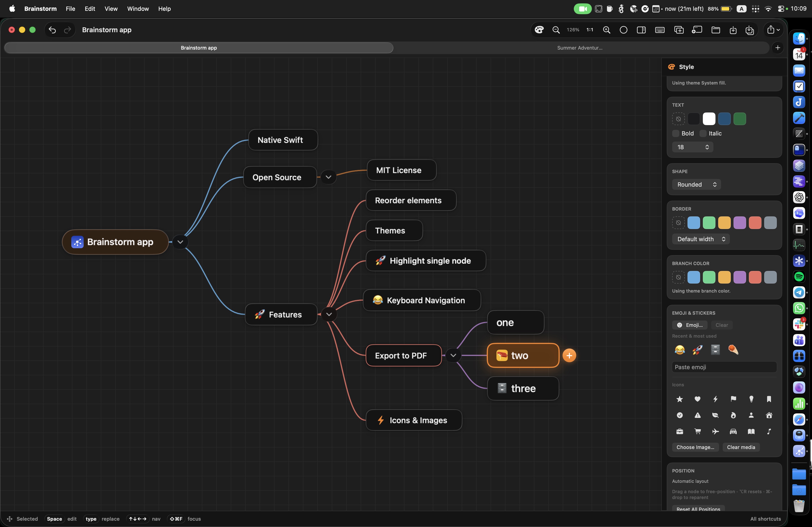The image size is (812, 527).
Task: Collapse the Brainstorm app root node chevron
Action: click(180, 242)
